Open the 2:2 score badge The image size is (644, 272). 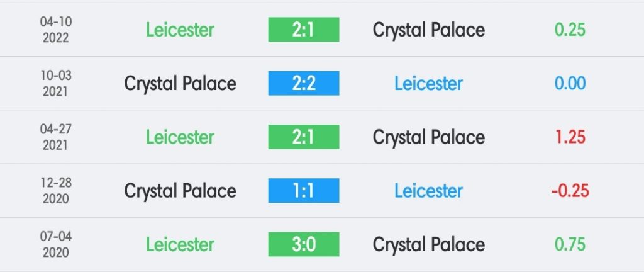[x=304, y=83]
